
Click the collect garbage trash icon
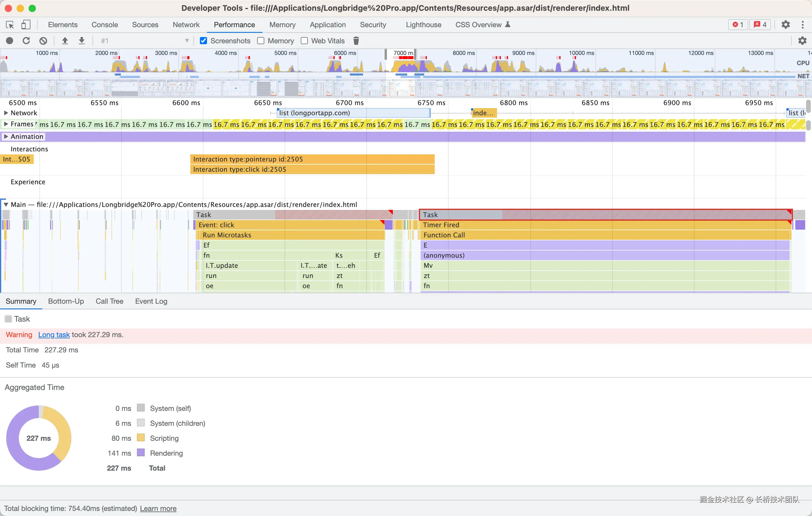click(x=356, y=41)
